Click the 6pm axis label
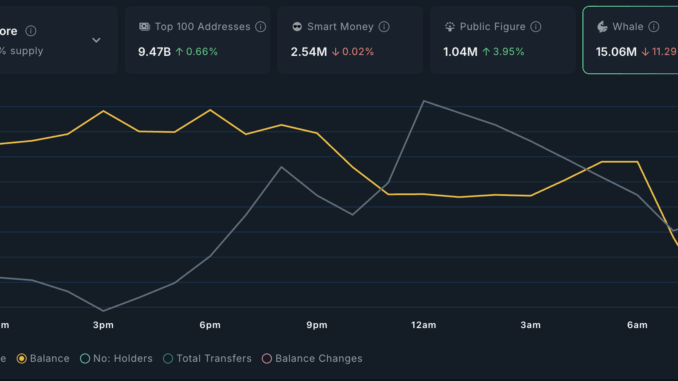 coord(210,325)
